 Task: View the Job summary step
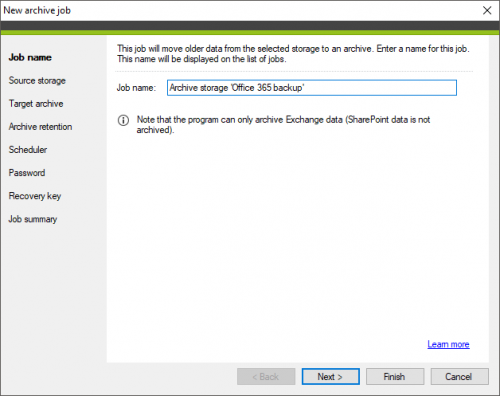tap(33, 219)
